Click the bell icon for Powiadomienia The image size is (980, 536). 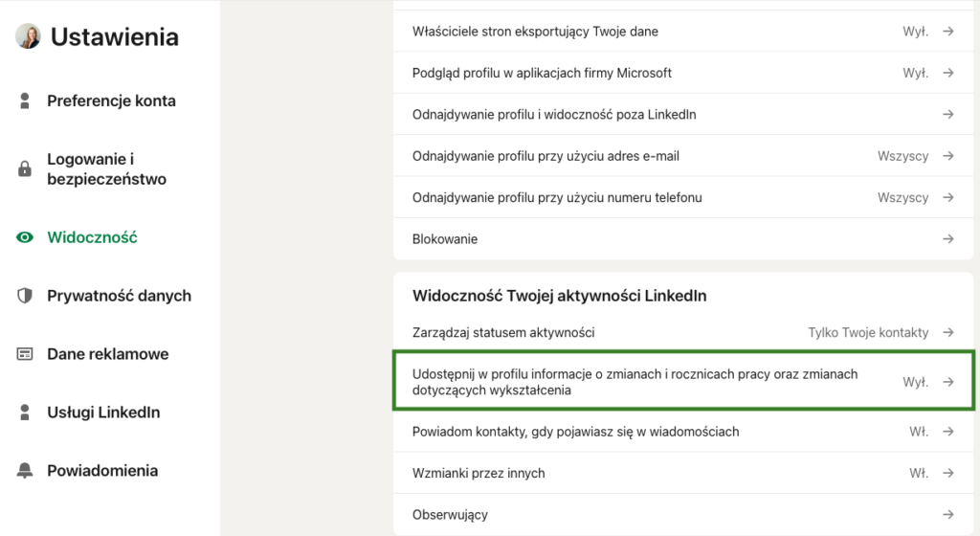(x=26, y=471)
